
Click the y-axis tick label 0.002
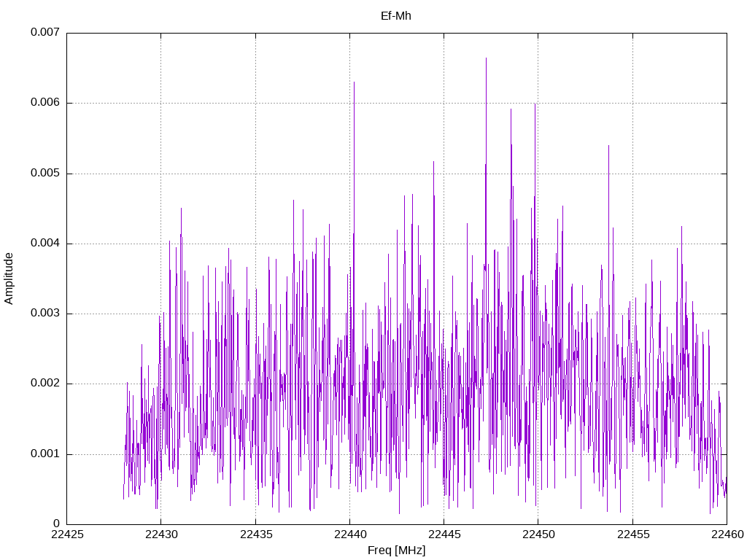[45, 384]
